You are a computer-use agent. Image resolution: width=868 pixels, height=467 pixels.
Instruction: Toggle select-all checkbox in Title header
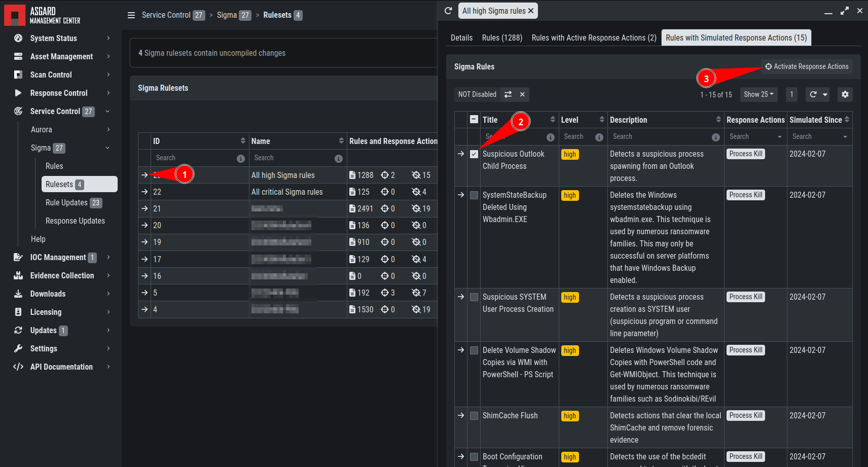(474, 120)
